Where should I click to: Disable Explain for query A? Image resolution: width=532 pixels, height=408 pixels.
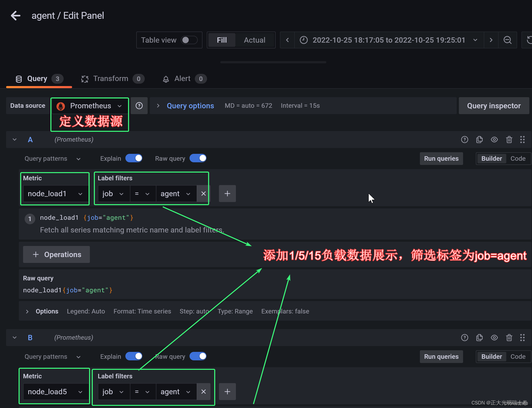[x=134, y=158]
